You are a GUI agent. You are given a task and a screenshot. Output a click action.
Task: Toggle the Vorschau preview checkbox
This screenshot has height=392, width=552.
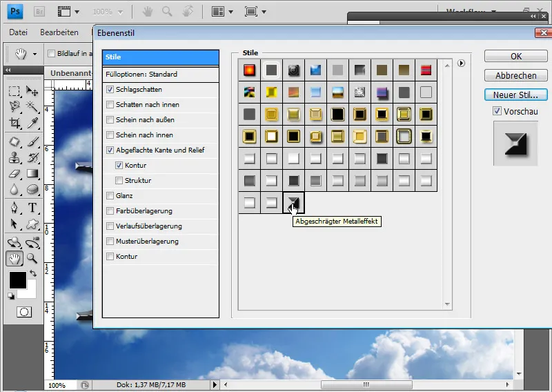(x=497, y=111)
